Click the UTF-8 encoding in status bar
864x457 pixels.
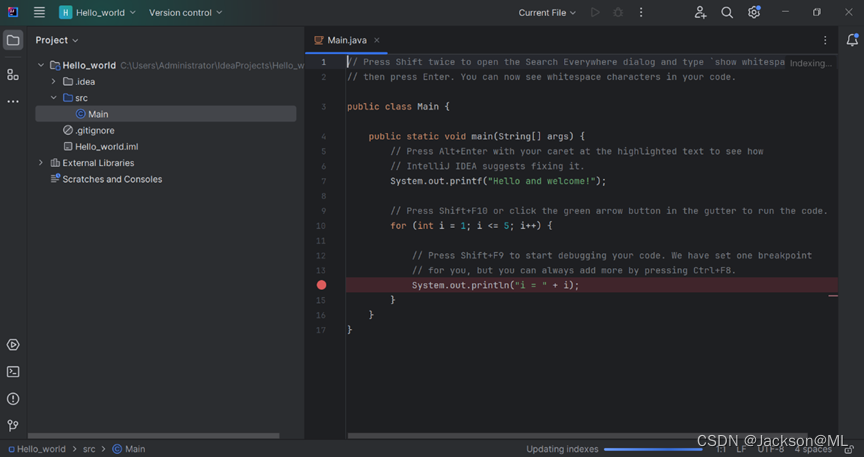coord(771,449)
